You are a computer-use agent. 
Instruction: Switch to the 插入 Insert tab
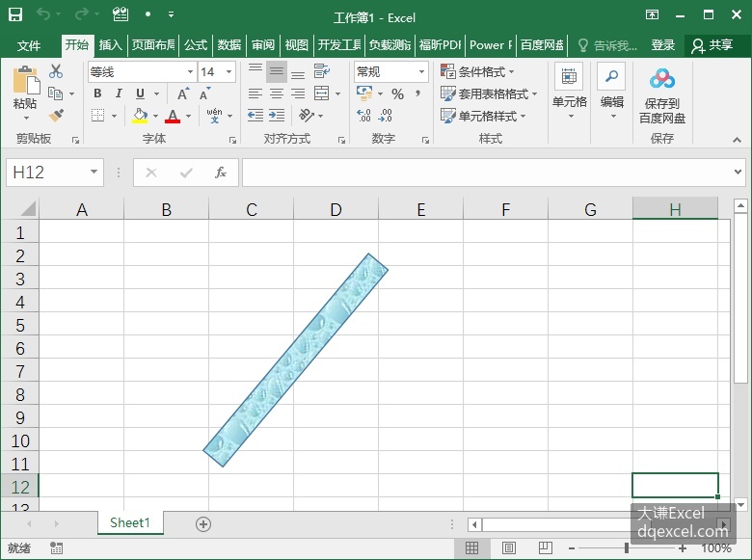pos(110,45)
